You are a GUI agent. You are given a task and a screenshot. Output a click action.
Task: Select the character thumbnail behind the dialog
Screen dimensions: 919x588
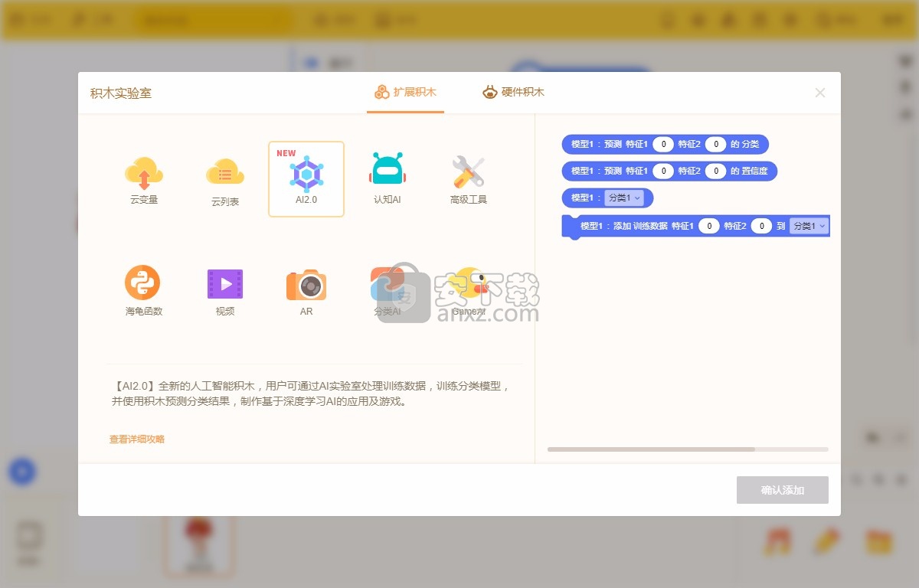coord(199,545)
